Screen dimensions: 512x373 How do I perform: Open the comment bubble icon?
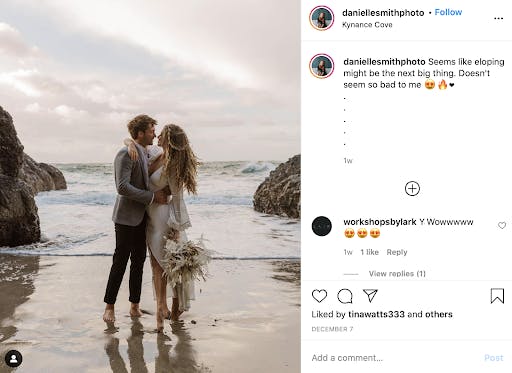(345, 296)
